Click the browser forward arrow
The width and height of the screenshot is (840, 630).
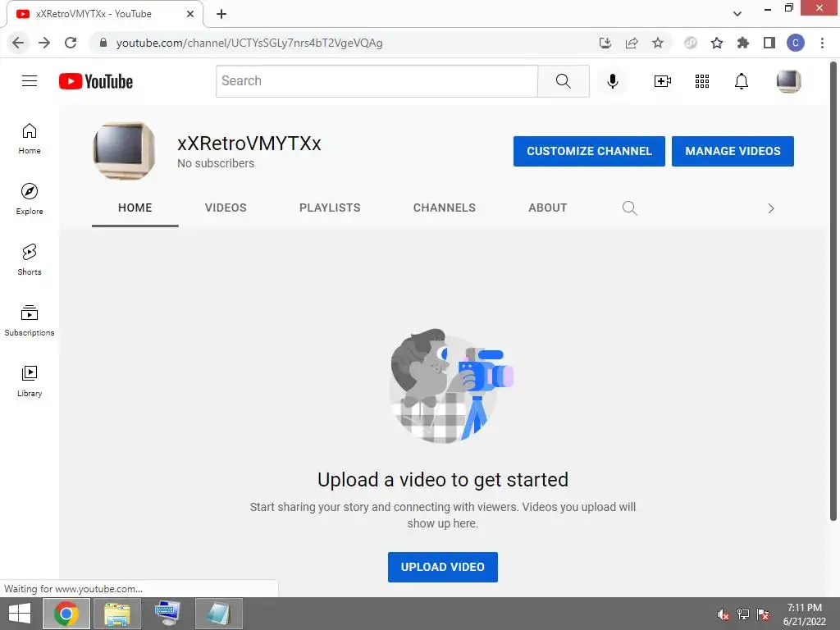tap(44, 43)
